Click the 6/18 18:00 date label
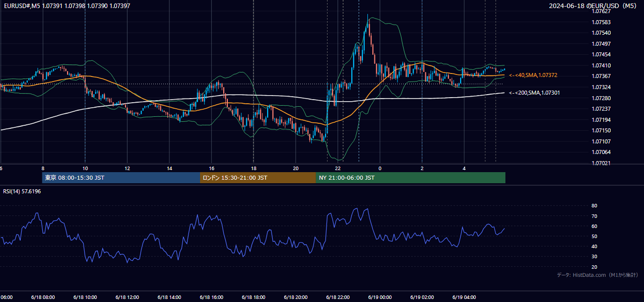The height and width of the screenshot is (302, 644). tap(254, 297)
